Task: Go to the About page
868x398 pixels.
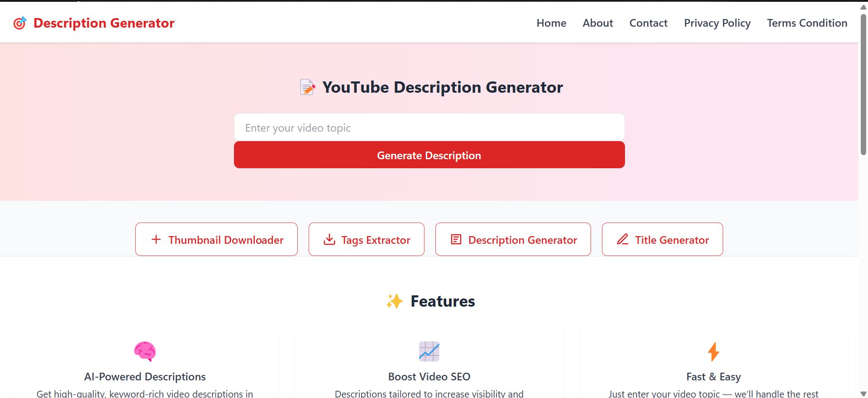Action: (x=597, y=23)
